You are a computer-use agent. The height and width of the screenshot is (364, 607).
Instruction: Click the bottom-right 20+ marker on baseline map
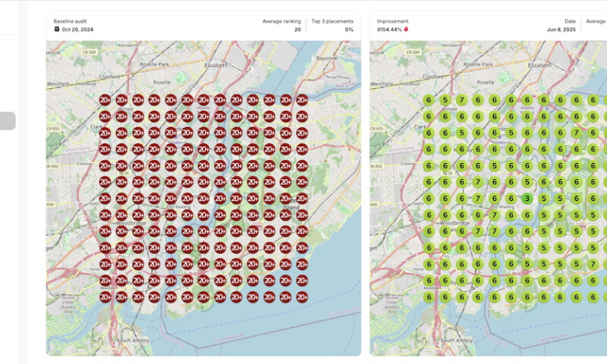(302, 297)
